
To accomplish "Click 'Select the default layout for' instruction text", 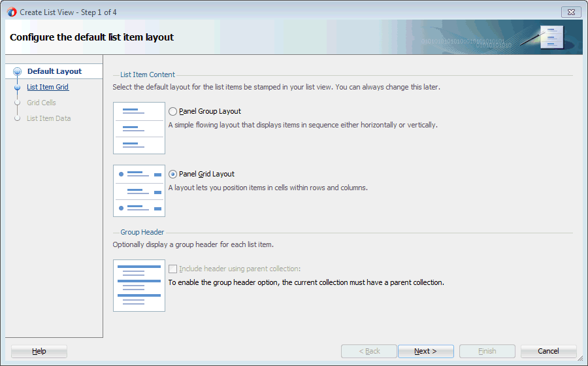I will coord(276,87).
